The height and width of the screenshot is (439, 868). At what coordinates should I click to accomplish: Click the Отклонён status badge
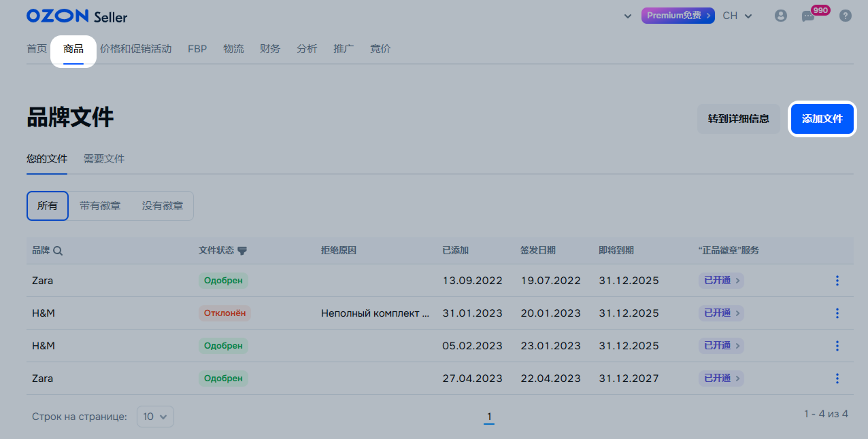[x=224, y=313]
